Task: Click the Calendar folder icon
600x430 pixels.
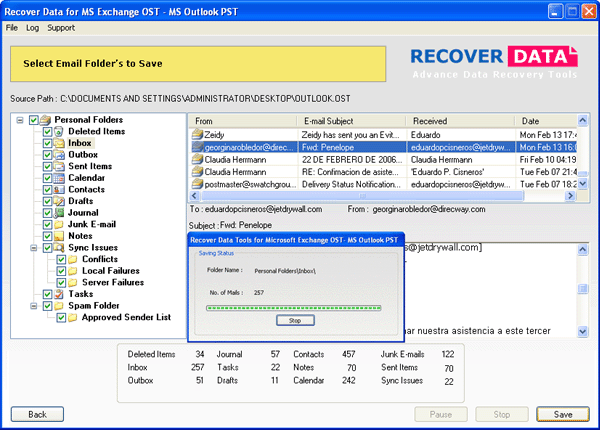Action: pyautogui.click(x=59, y=178)
